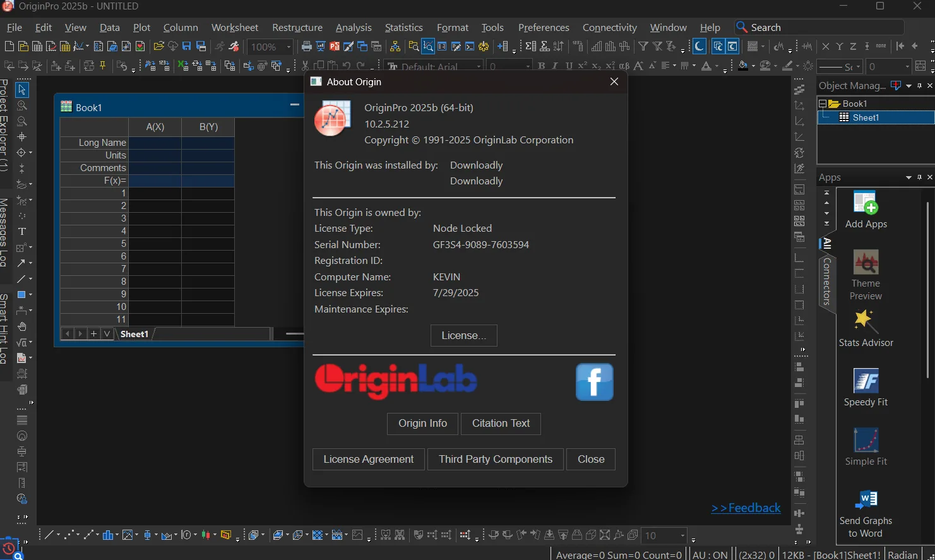
Task: Collapse the Book1 node in Object Manager
Action: click(822, 104)
